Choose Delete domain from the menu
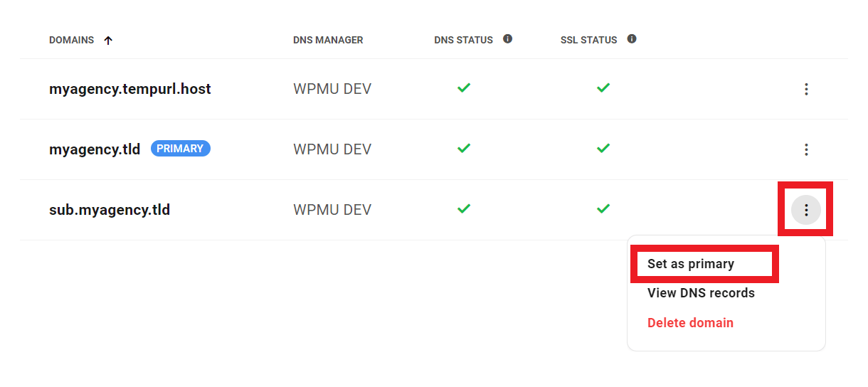868x387 pixels. (690, 323)
